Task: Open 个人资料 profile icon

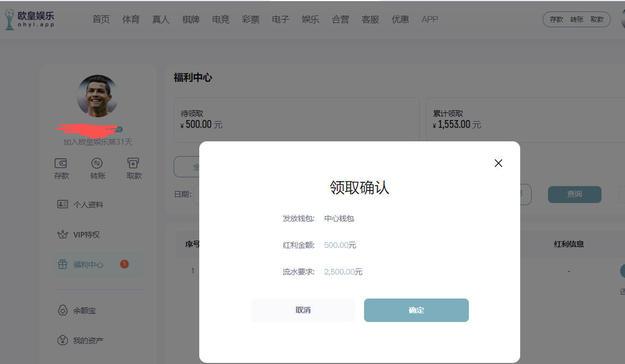Action: (x=63, y=204)
